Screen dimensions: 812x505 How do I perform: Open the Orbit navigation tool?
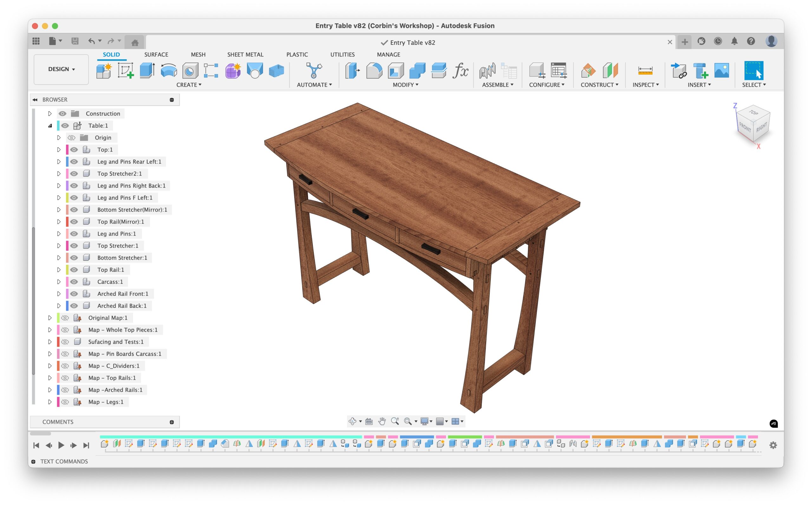click(x=352, y=422)
